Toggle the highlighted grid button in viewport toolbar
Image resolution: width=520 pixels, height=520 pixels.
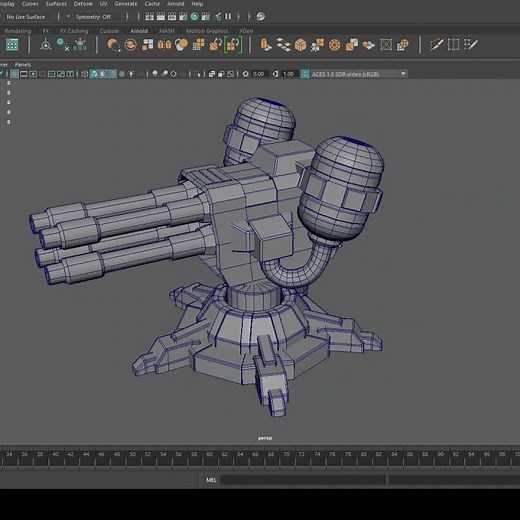14,74
